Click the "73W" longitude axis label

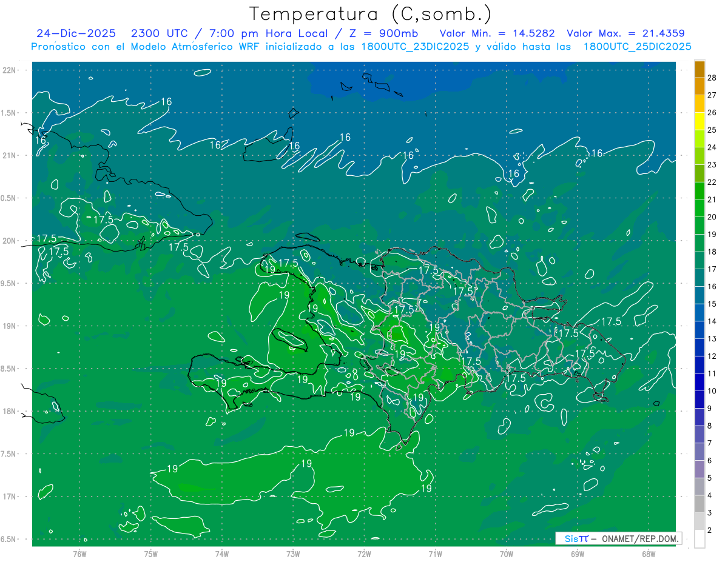(293, 554)
